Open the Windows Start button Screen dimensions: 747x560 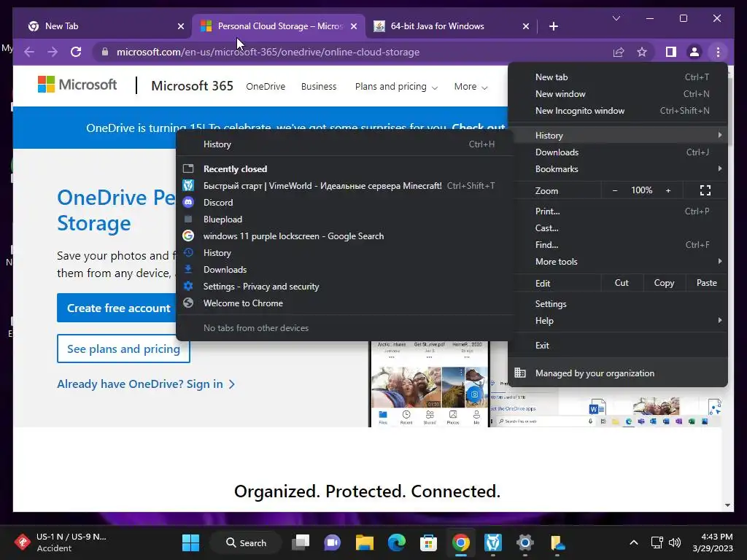(190, 542)
